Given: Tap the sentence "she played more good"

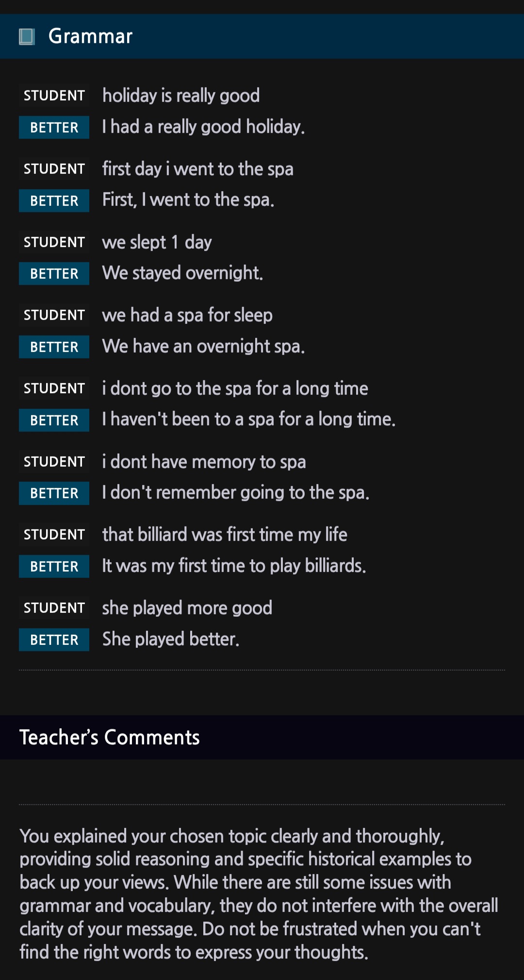Looking at the screenshot, I should 187,608.
